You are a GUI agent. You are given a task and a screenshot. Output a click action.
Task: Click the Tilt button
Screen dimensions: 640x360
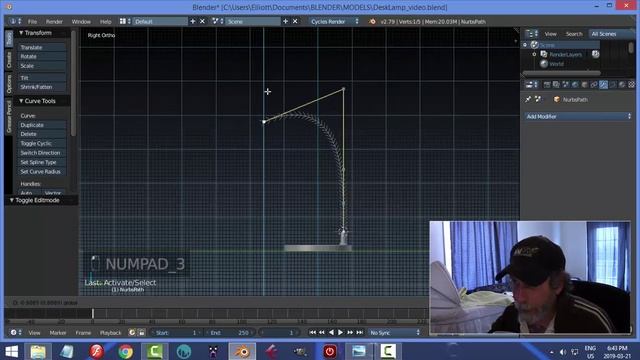42,78
